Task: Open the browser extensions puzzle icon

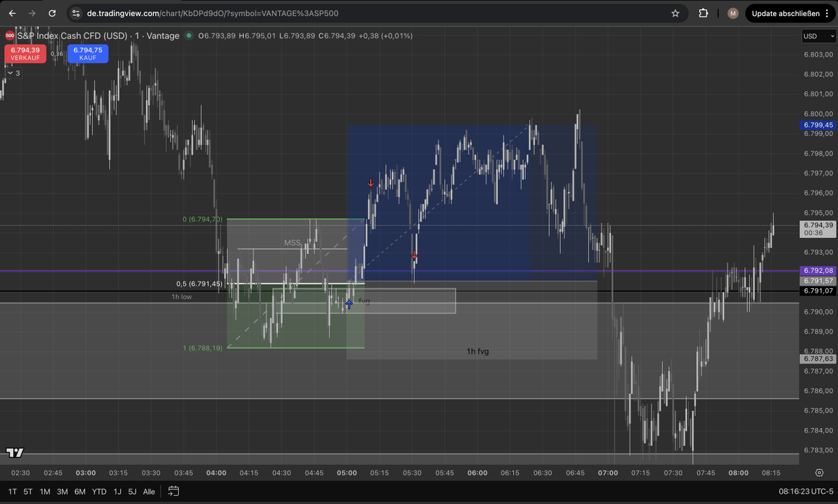Action: tap(703, 13)
